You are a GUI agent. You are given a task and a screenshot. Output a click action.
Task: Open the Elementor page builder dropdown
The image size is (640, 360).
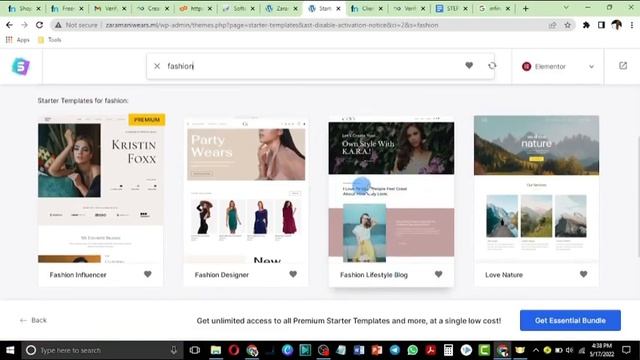(x=558, y=66)
